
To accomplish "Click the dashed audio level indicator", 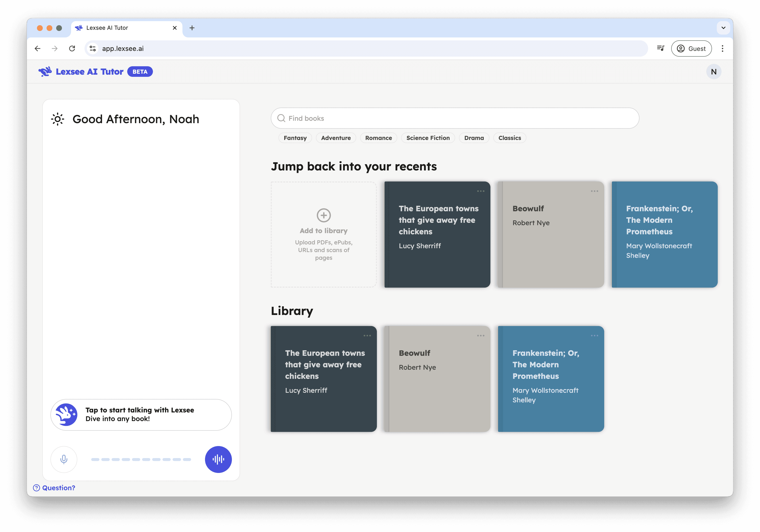I will point(141,459).
